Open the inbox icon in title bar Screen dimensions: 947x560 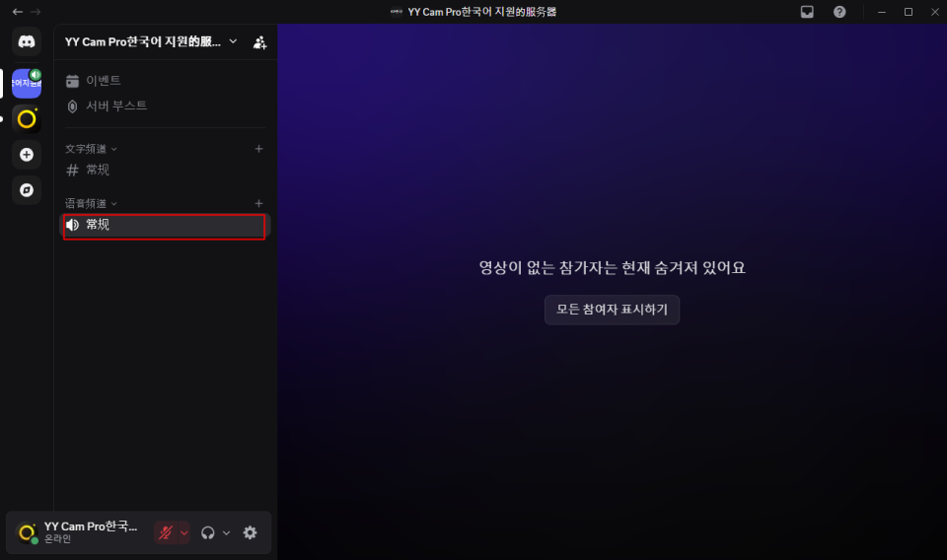[x=807, y=12]
